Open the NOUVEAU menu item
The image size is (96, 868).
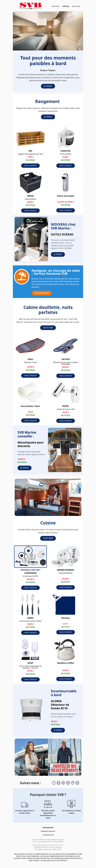[55, 6]
